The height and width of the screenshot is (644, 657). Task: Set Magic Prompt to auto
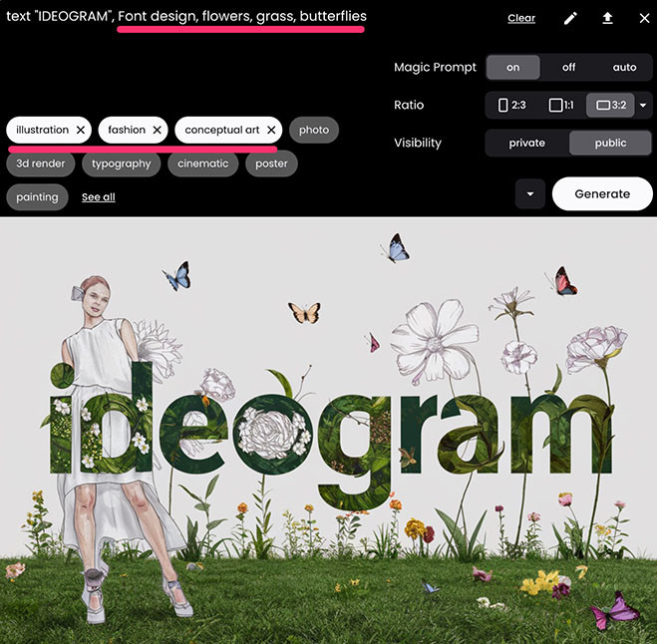624,67
